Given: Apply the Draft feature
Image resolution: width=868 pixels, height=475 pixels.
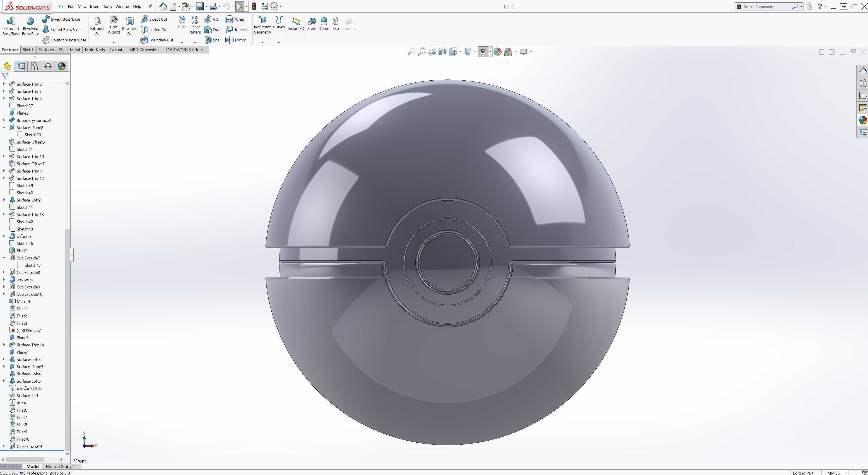Looking at the screenshot, I should pos(213,30).
